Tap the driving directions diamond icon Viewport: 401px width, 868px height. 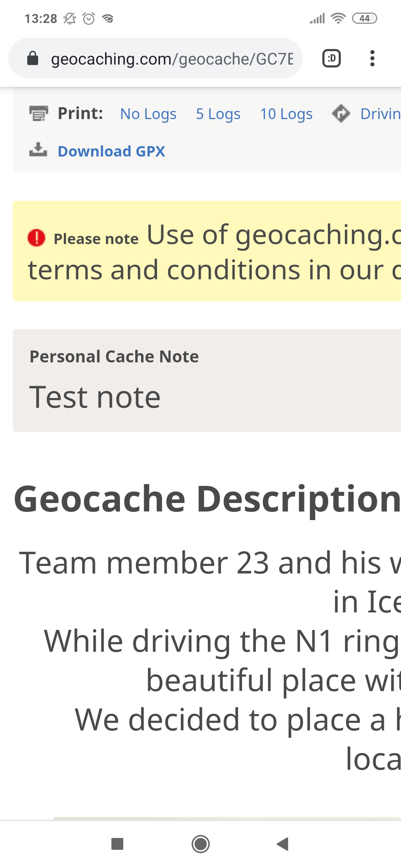(341, 114)
